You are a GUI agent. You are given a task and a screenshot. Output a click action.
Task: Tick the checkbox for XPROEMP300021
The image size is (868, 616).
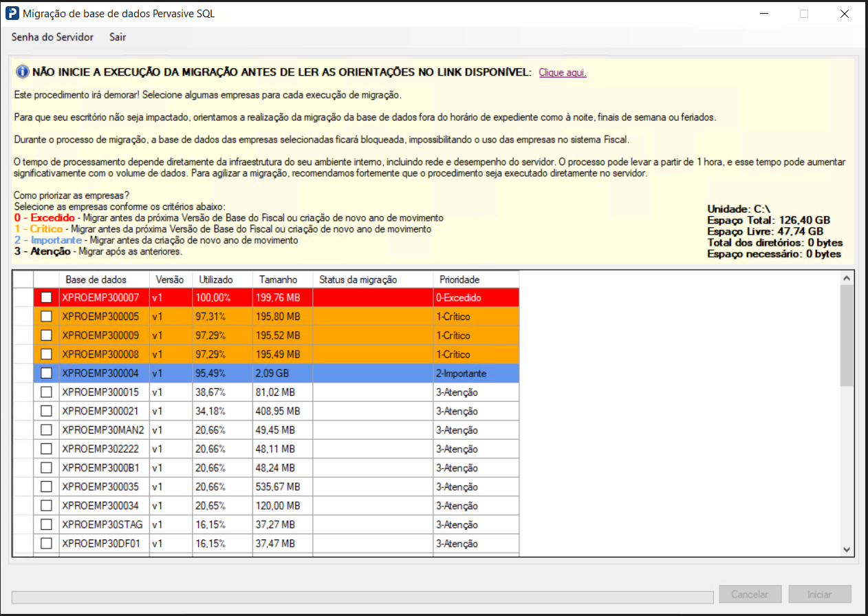click(46, 411)
